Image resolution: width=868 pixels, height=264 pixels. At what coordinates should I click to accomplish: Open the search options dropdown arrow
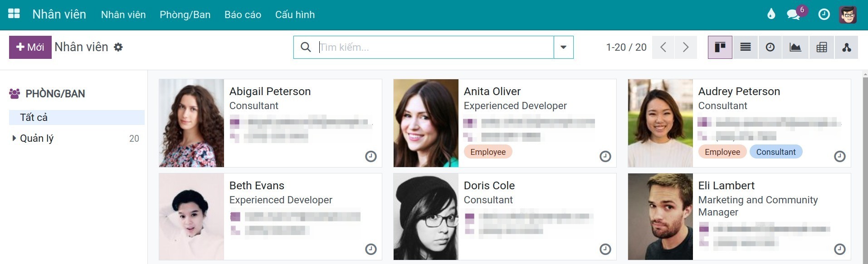point(564,47)
